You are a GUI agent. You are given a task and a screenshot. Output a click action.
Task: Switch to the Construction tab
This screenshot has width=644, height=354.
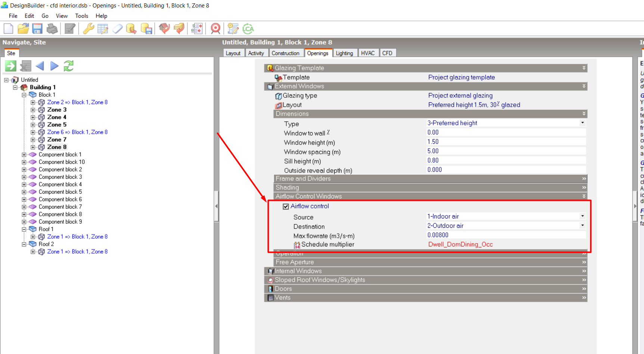tap(286, 53)
